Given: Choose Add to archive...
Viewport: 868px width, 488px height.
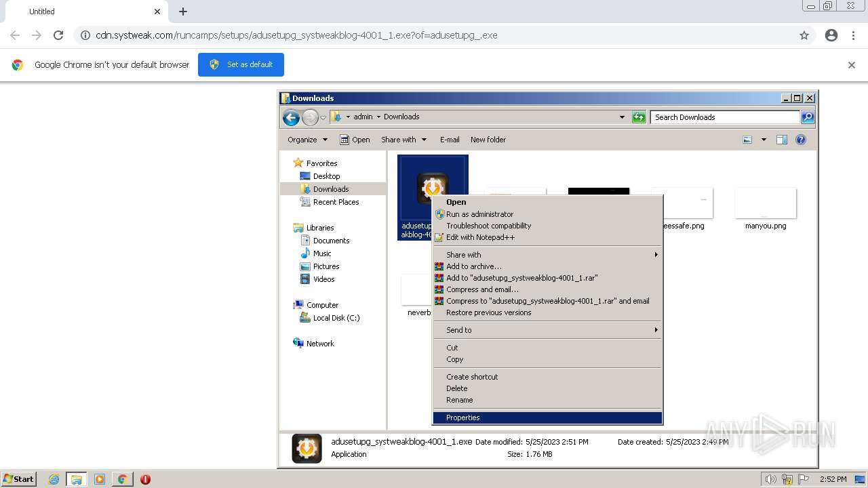Looking at the screenshot, I should coord(547,266).
